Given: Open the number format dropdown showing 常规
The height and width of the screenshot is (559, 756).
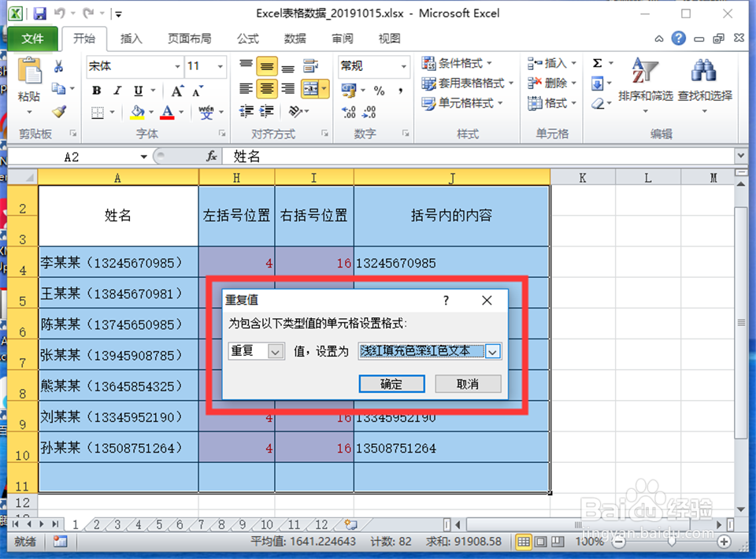Looking at the screenshot, I should point(404,66).
